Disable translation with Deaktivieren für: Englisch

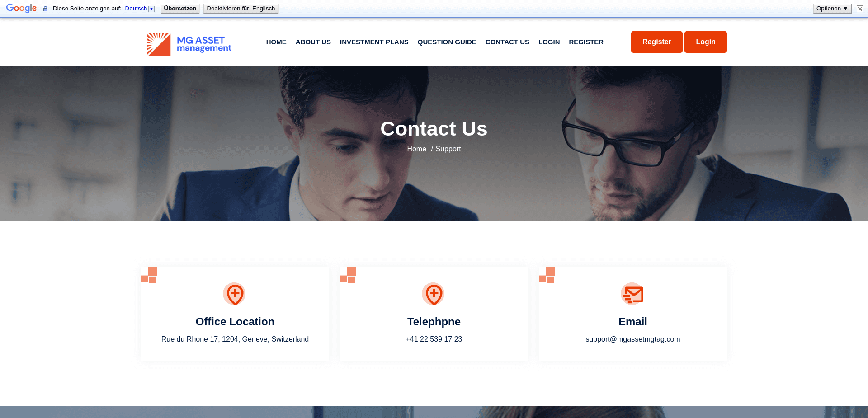pyautogui.click(x=241, y=9)
